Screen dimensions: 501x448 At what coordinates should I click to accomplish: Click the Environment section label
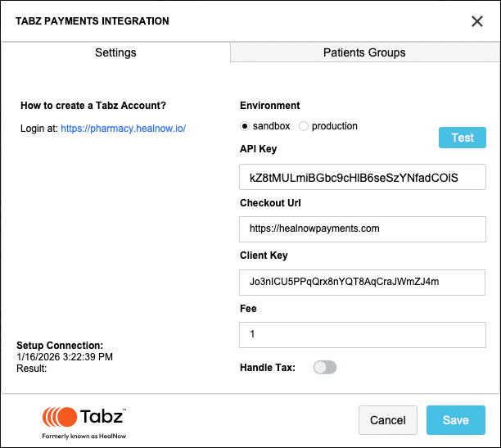pyautogui.click(x=269, y=106)
